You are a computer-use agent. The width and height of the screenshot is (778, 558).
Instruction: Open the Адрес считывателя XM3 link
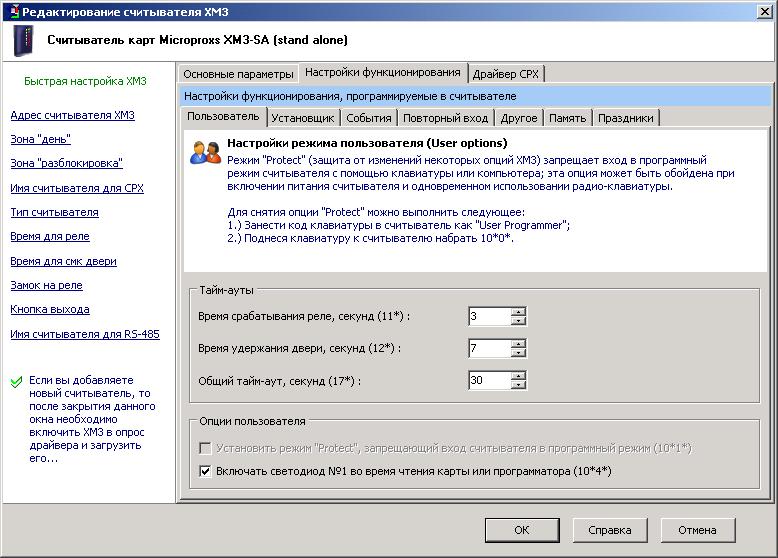click(x=72, y=115)
